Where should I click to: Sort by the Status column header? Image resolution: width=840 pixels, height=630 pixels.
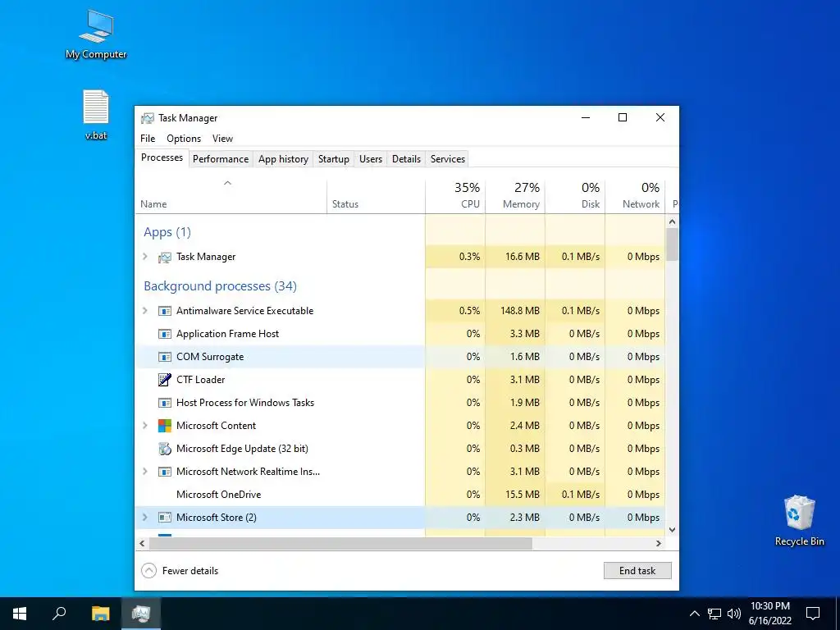[x=376, y=197]
